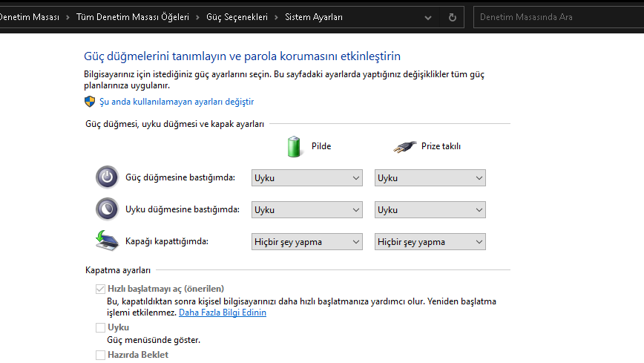644x363 pixels.
Task: Click the sleep button moon icon
Action: tap(107, 209)
